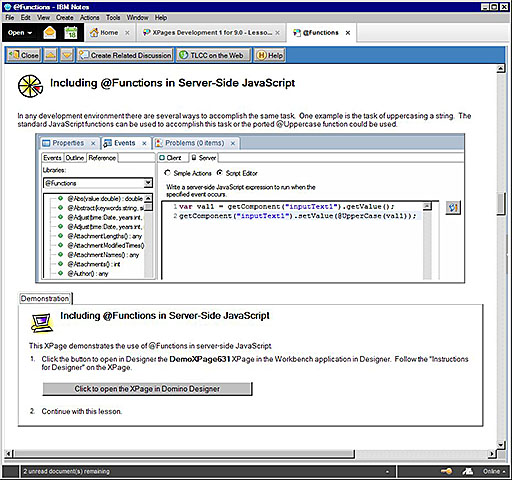The height and width of the screenshot is (480, 512).
Task: Open the View menu
Action: 43,18
